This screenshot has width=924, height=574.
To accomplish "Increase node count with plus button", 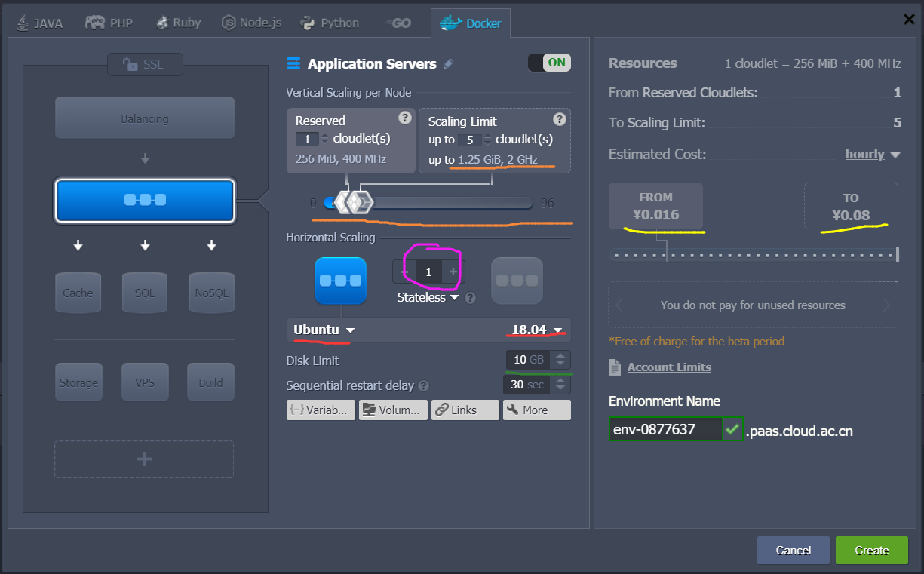I will tap(453, 272).
